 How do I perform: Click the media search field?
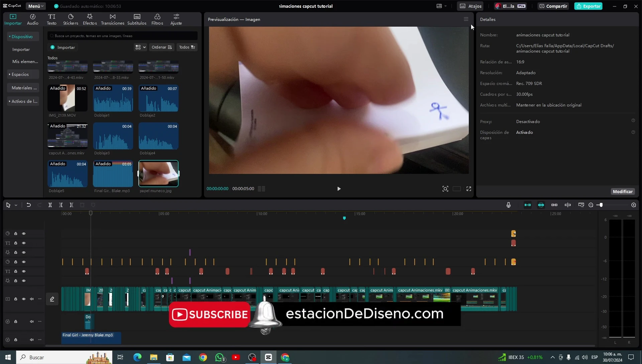[122, 36]
